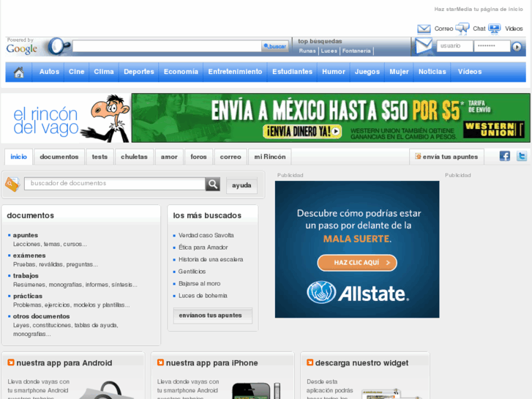Click envíanos tus apuntes button

pos(213,316)
